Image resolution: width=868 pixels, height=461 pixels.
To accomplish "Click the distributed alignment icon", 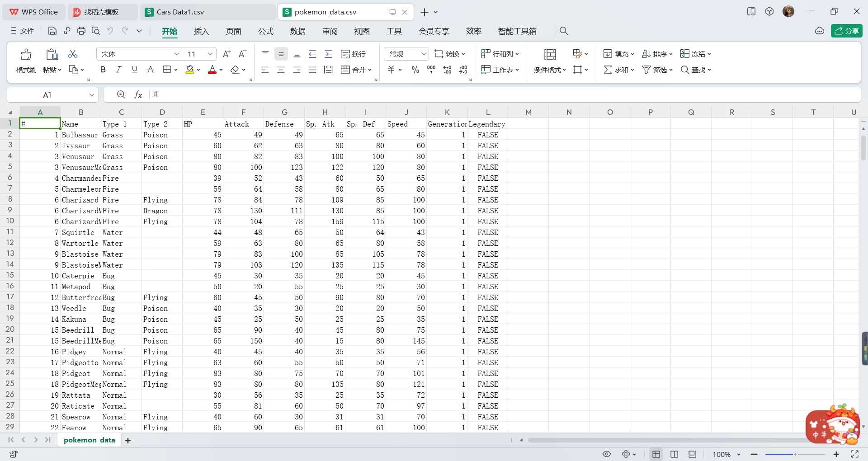I will pyautogui.click(x=329, y=70).
